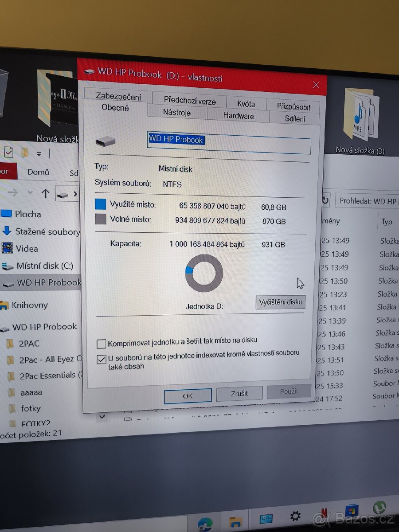The height and width of the screenshot is (532, 399).
Task: Disable file content indexing checkbox
Action: 101,359
